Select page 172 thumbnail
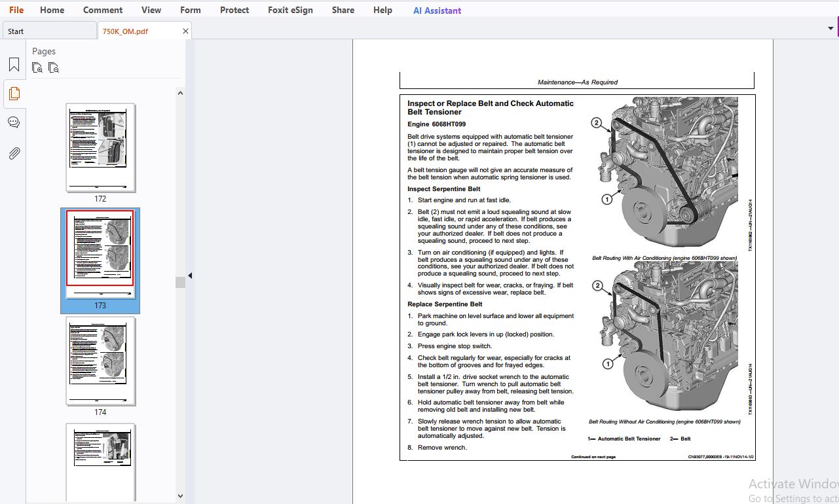Image resolution: width=839 pixels, height=504 pixels. (101, 147)
